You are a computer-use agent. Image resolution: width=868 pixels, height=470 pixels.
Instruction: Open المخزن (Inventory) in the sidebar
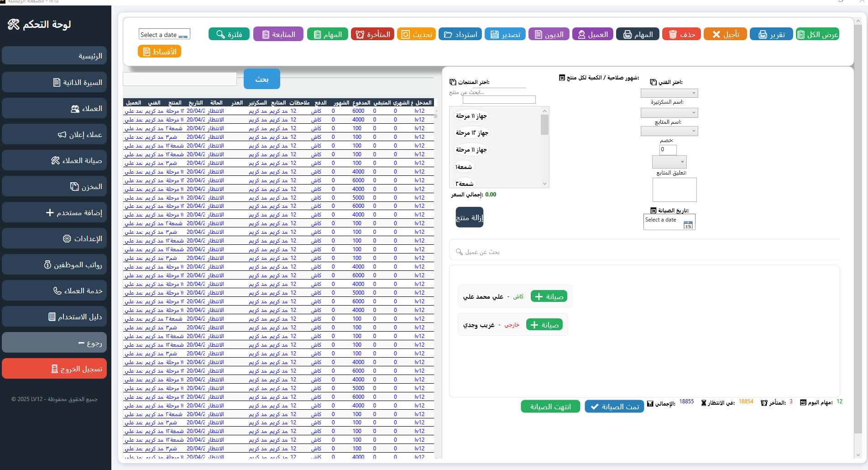54,186
